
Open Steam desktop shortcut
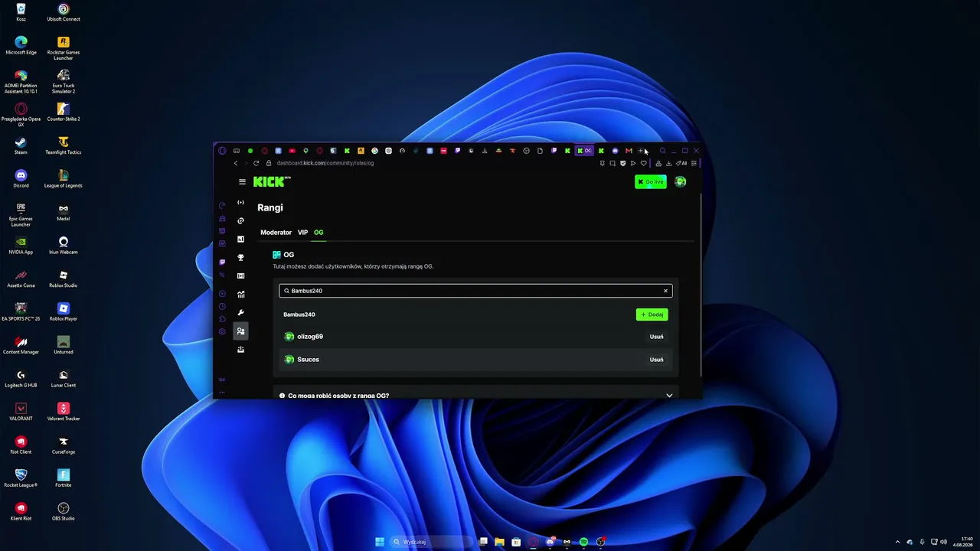click(x=21, y=145)
